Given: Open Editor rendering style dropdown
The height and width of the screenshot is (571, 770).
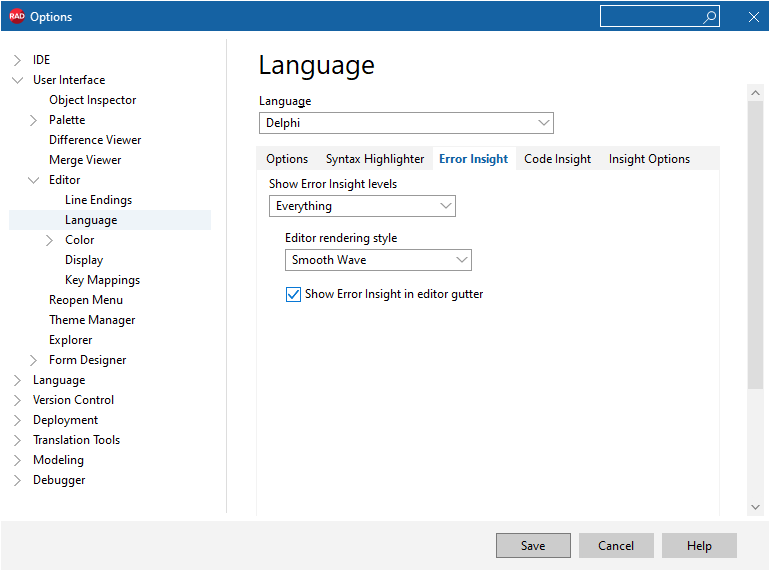Looking at the screenshot, I should (378, 260).
